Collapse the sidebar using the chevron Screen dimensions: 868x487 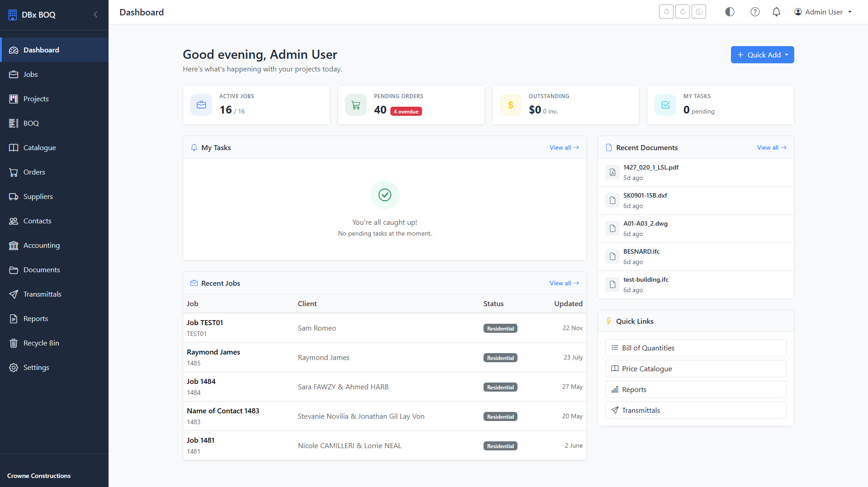(95, 14)
